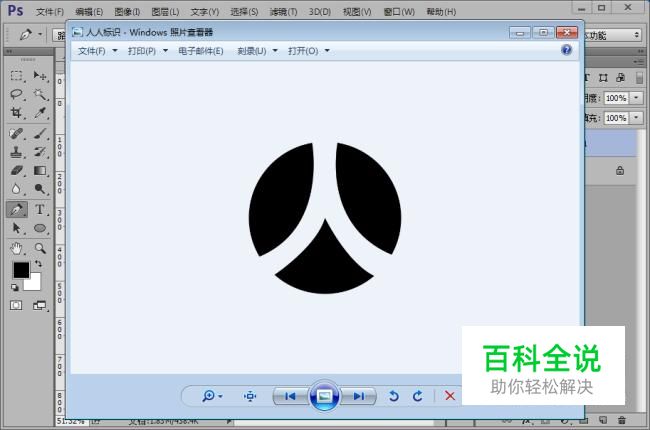Open Photoshop 文件(F) menu
The height and width of the screenshot is (430, 650).
coord(50,12)
